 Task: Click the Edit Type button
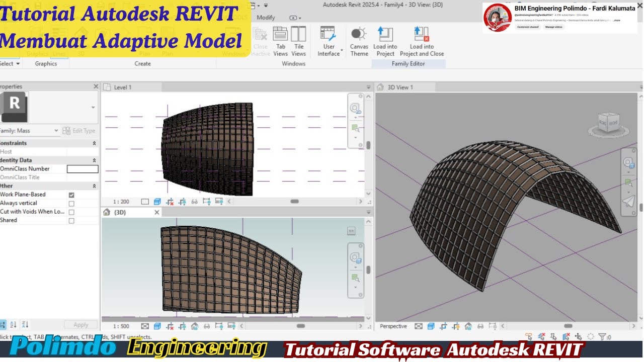(x=79, y=131)
